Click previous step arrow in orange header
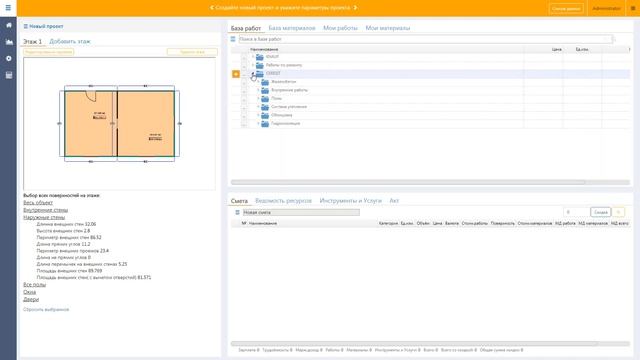 [211, 8]
